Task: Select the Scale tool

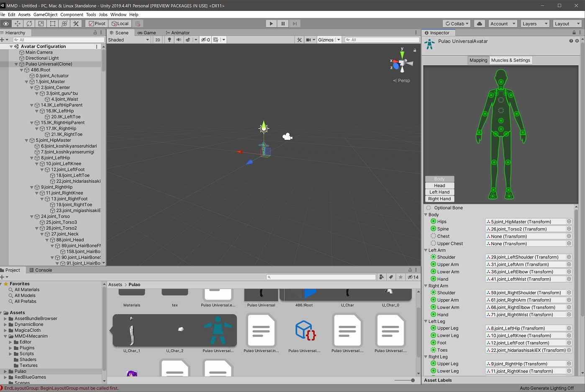Action: (x=41, y=24)
